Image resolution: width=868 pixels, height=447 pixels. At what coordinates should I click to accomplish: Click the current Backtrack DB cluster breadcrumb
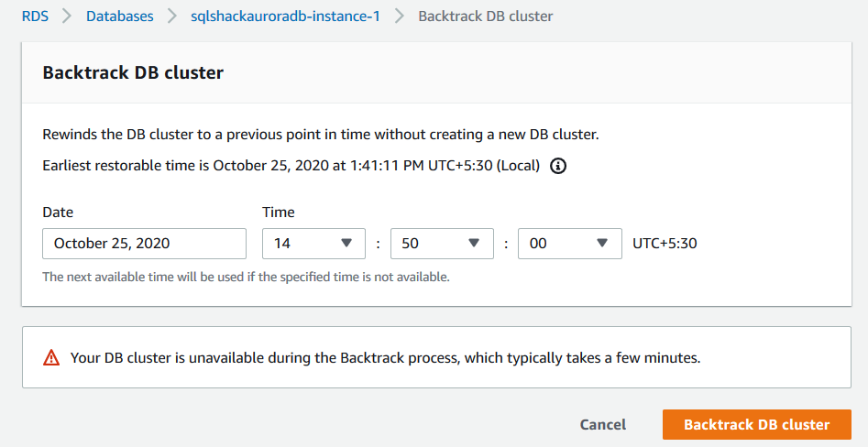[x=485, y=16]
